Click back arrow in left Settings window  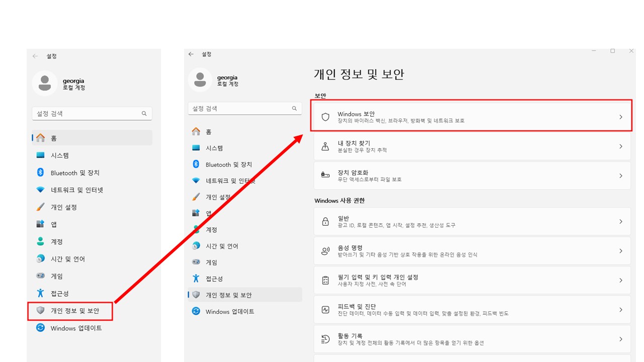(35, 56)
